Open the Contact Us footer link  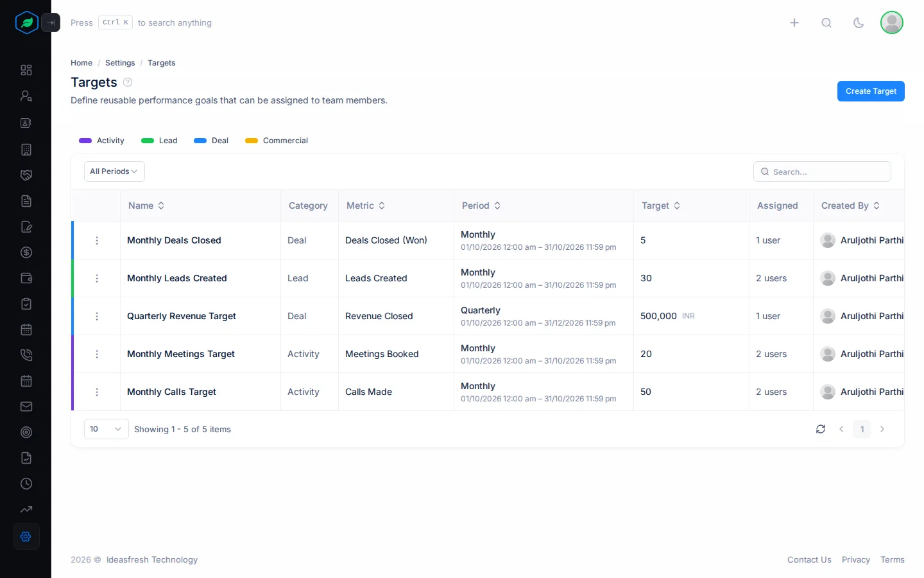[809, 560]
